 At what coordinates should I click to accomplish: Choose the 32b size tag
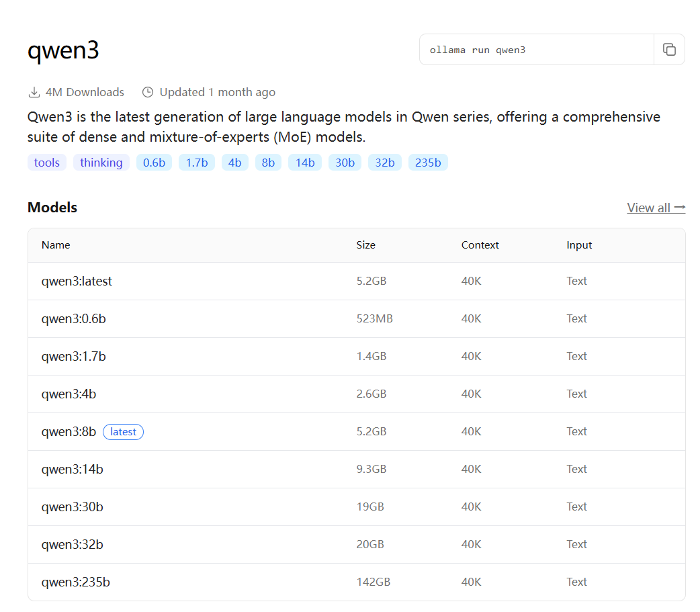(385, 163)
